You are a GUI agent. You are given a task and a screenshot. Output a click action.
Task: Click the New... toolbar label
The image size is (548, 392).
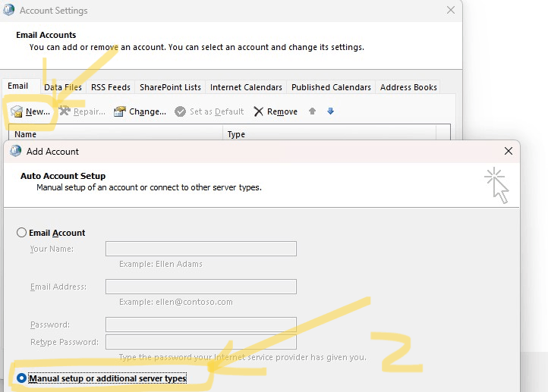pos(38,111)
